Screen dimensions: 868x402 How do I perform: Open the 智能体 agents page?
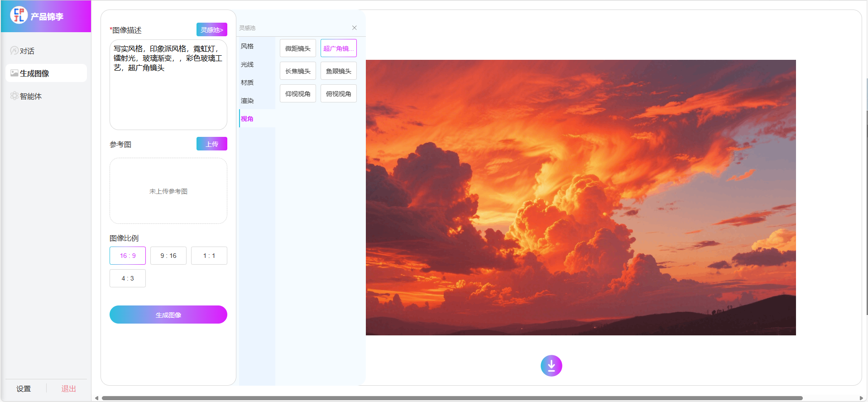pos(46,96)
